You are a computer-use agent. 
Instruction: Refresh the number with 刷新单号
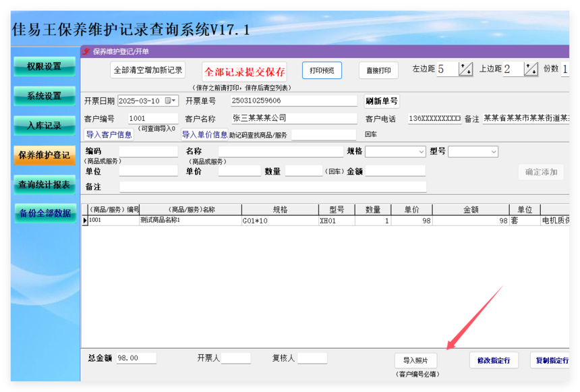point(382,101)
